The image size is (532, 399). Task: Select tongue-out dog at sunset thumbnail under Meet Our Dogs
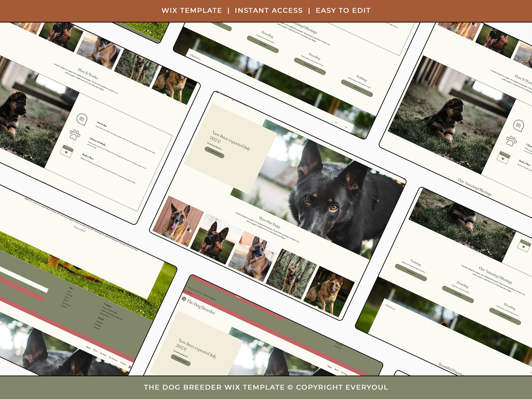pos(215,239)
